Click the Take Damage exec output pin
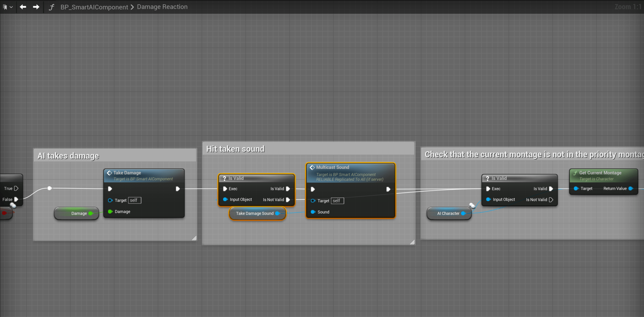This screenshot has height=317, width=644. click(178, 189)
